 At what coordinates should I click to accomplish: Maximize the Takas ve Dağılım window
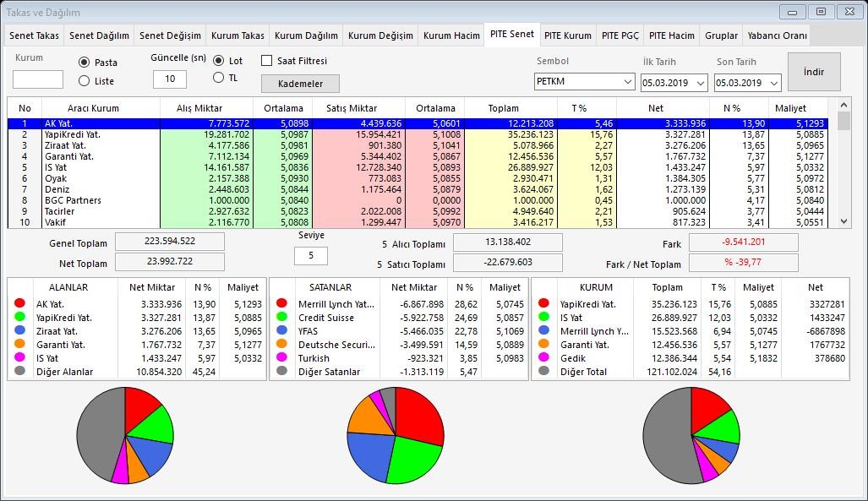pos(821,11)
